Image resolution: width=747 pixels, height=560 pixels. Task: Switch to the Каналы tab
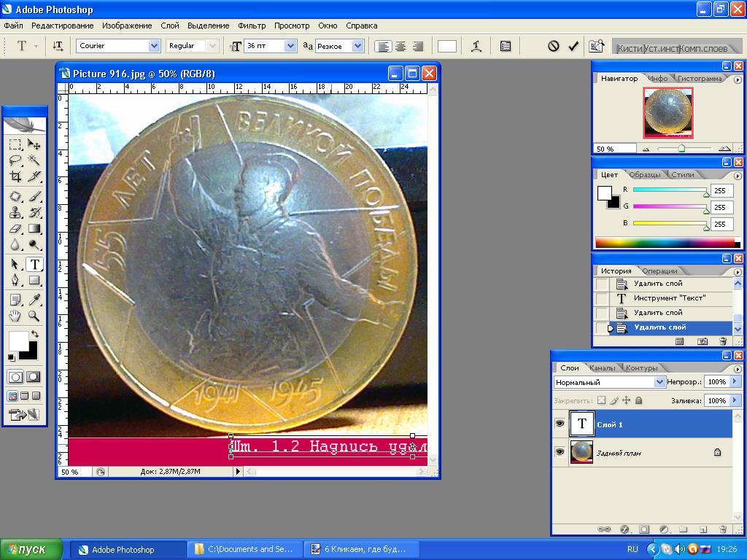(x=603, y=367)
